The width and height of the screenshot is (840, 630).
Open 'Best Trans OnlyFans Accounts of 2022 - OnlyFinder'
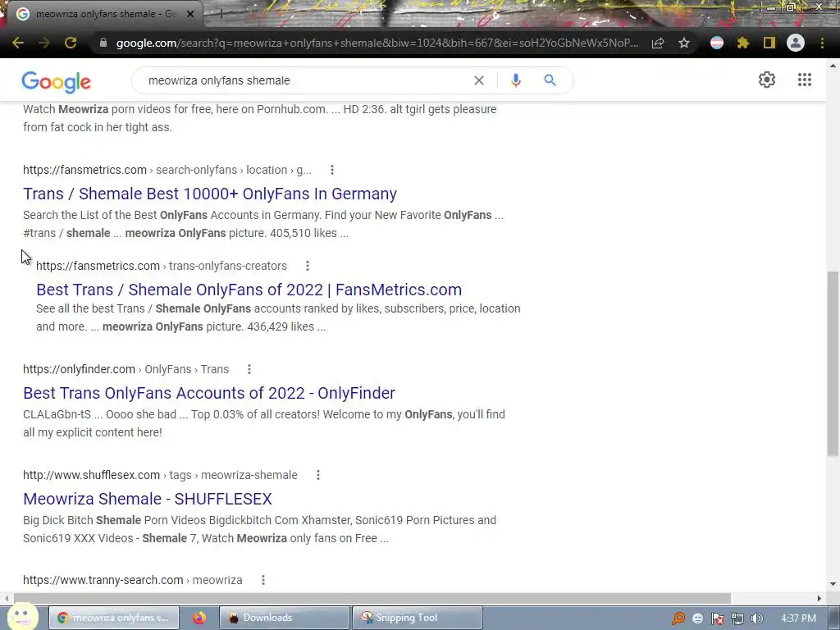209,393
